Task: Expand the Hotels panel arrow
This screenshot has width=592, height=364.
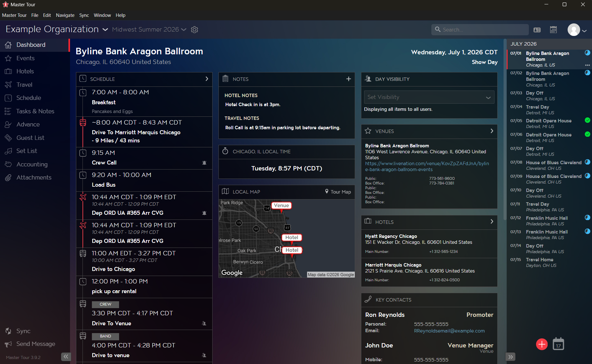Action: [x=492, y=222]
